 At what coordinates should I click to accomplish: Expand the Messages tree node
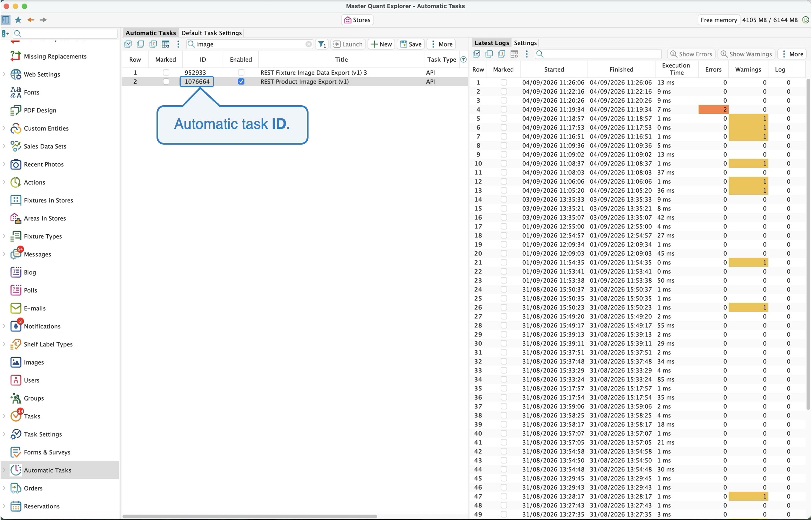[4, 254]
